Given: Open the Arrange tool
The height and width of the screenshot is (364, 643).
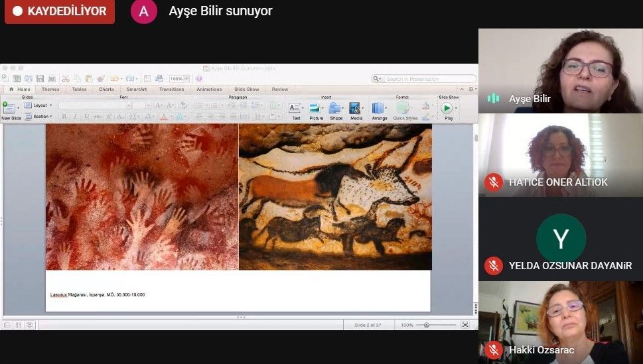Looking at the screenshot, I should tap(379, 109).
